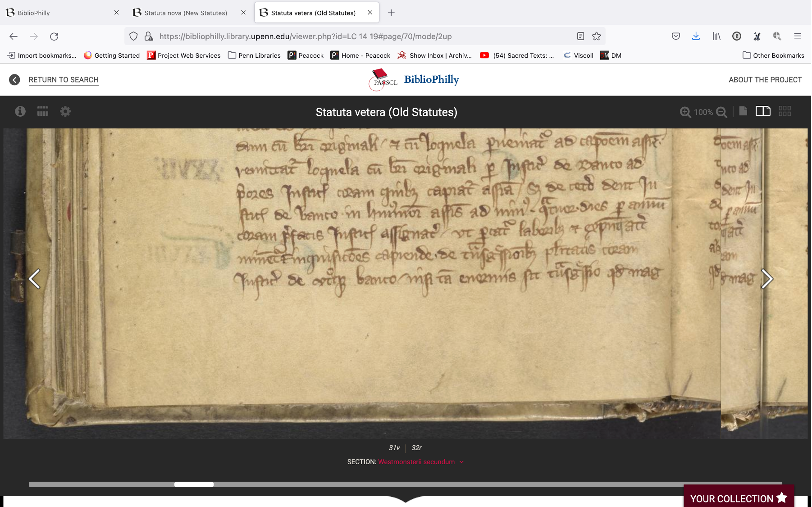812x507 pixels.
Task: Open a new browser tab
Action: [391, 13]
